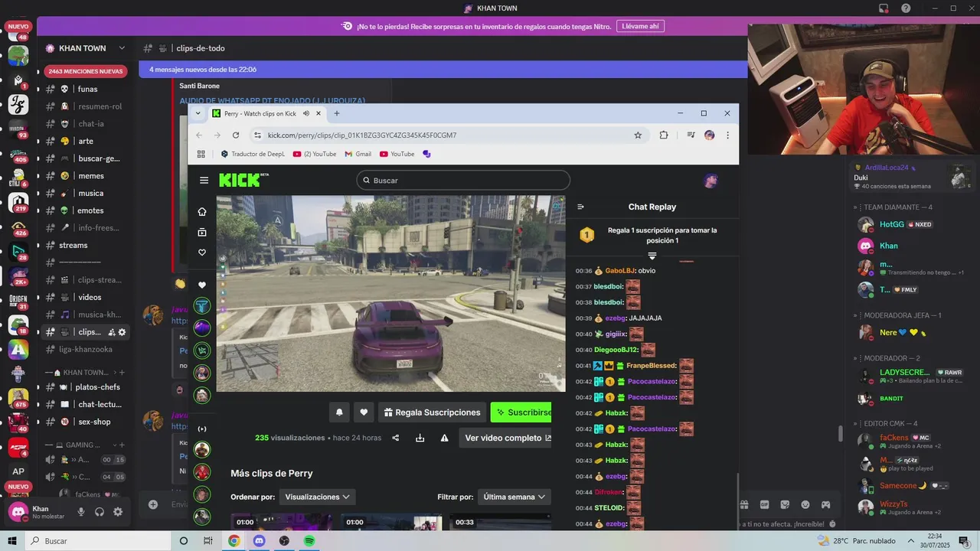Enable clip notifications with the bell icon
Screen dimensions: 980x551
[x=339, y=412]
